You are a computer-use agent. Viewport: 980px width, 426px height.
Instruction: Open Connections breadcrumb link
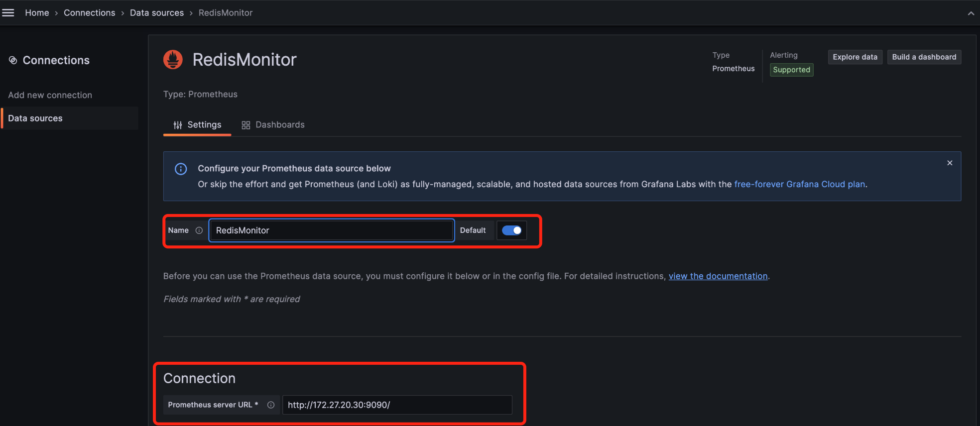[89, 13]
